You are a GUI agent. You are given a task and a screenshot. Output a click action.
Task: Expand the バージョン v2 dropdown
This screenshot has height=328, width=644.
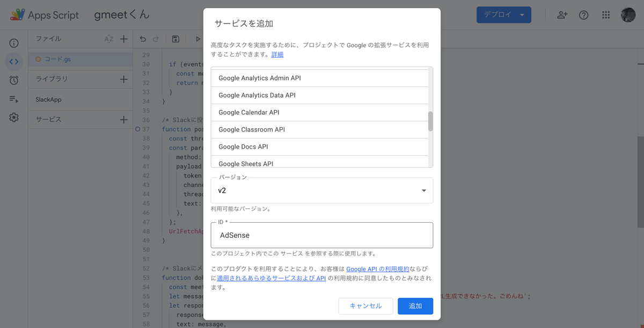[322, 191]
